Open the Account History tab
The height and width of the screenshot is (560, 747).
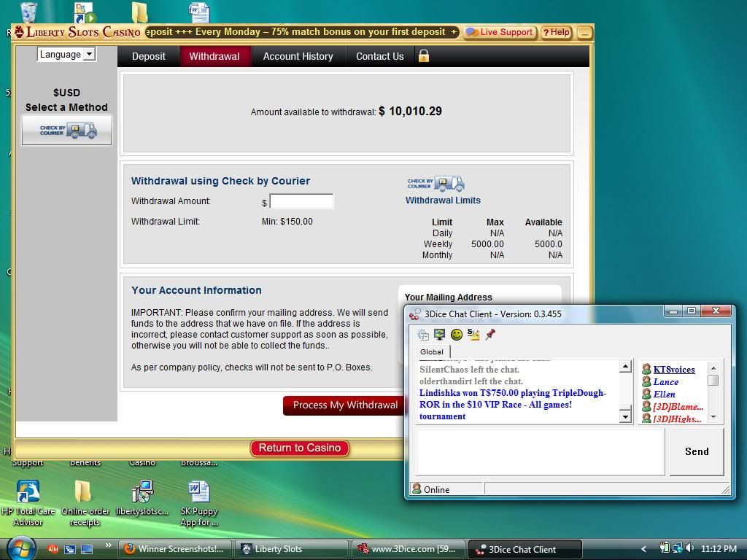point(298,56)
